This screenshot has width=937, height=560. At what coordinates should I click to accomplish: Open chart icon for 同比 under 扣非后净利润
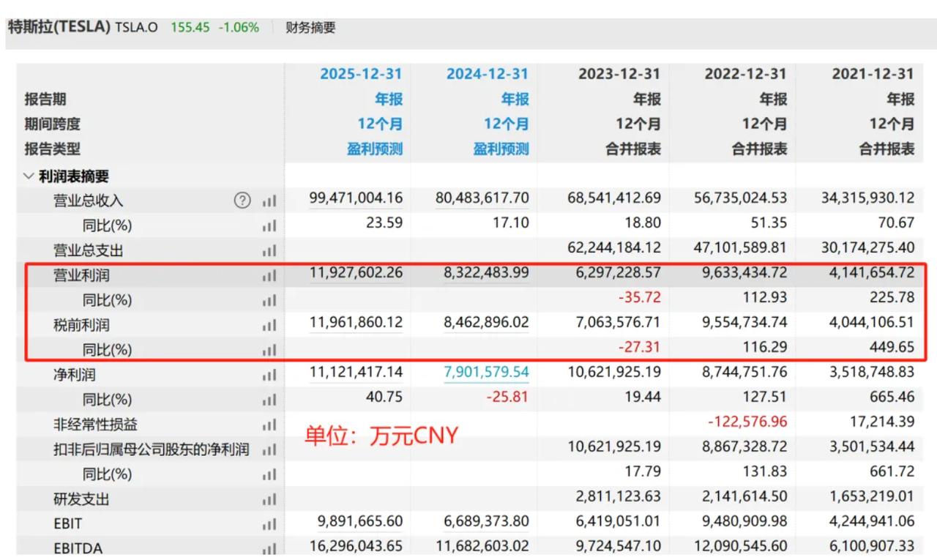pyautogui.click(x=269, y=474)
